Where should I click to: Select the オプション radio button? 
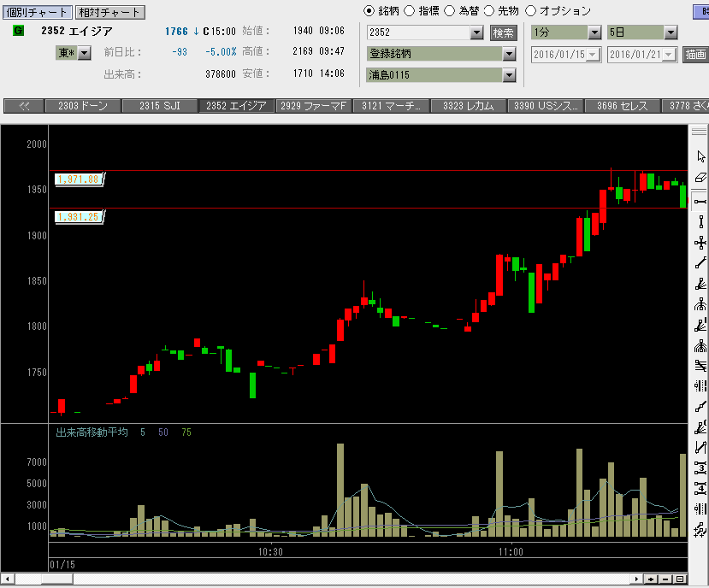530,11
